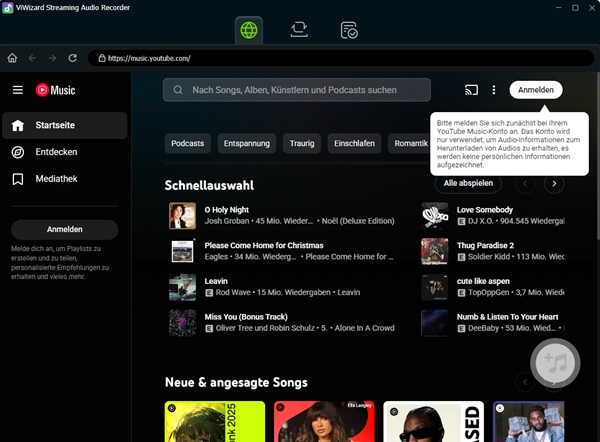The height and width of the screenshot is (442, 600).
Task: Click the URL address bar
Action: tap(341, 58)
